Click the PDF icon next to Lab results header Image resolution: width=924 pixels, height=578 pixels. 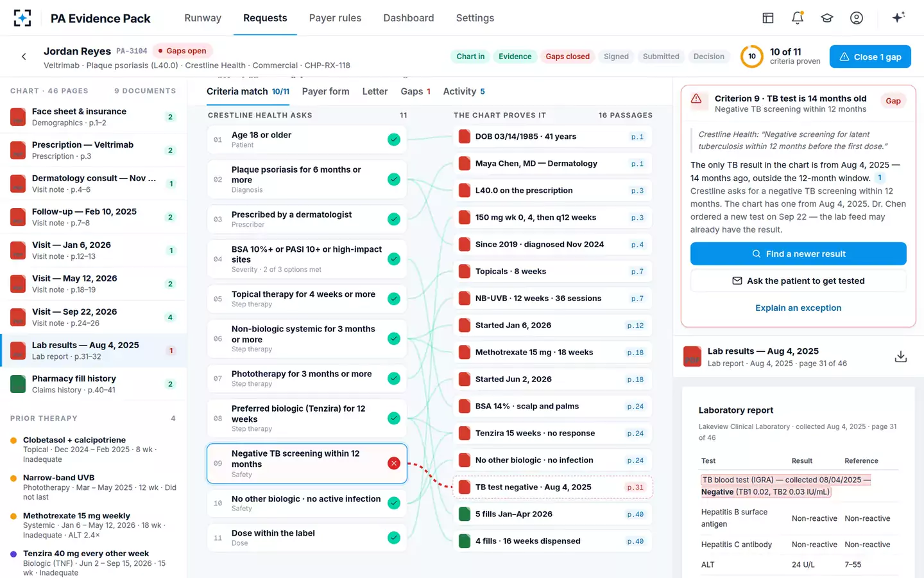tap(692, 356)
